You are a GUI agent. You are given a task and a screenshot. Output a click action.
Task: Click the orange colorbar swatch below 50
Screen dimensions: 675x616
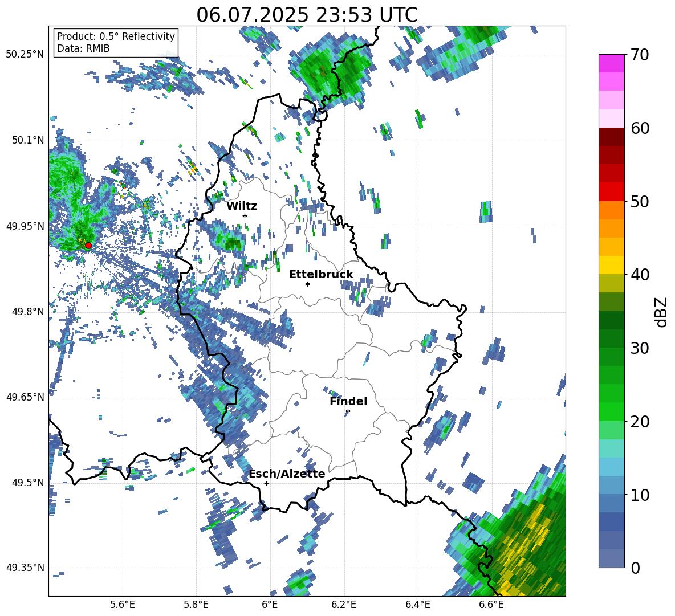tap(611, 210)
